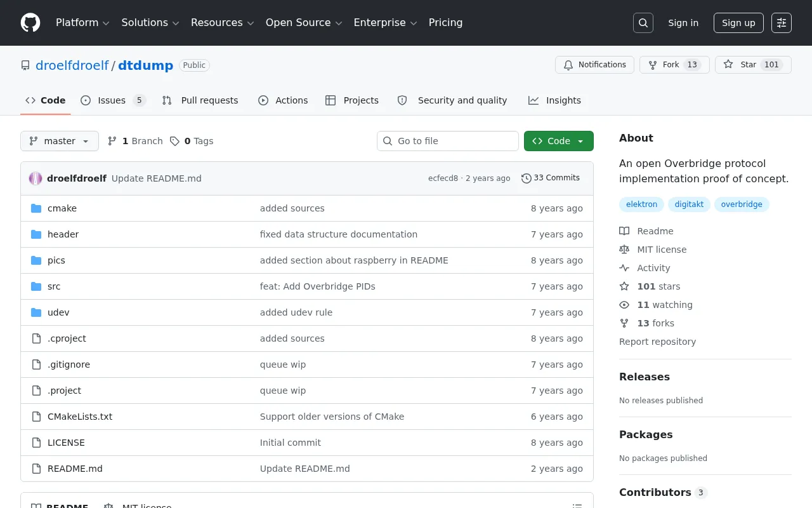Expand the Solutions menu

click(x=150, y=23)
